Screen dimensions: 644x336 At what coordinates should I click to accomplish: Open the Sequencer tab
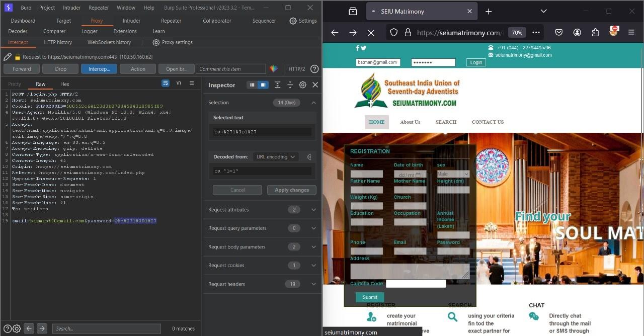pos(264,21)
